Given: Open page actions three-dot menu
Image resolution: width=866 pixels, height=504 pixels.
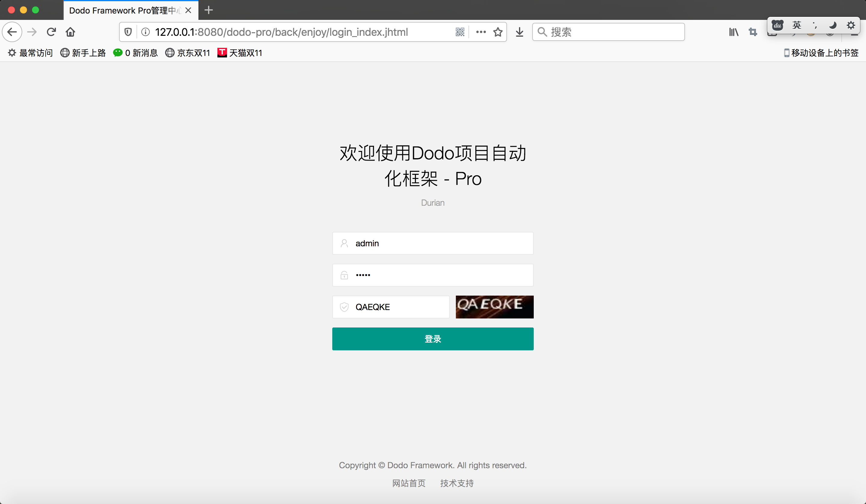Looking at the screenshot, I should (x=481, y=32).
